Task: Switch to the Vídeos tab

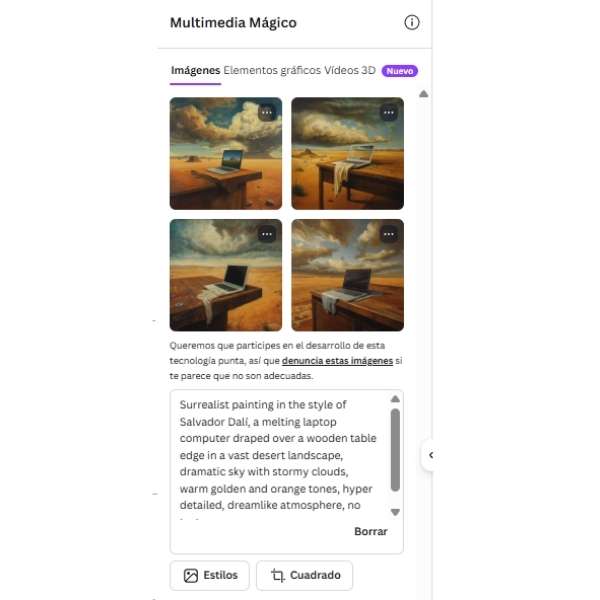Action: click(341, 70)
